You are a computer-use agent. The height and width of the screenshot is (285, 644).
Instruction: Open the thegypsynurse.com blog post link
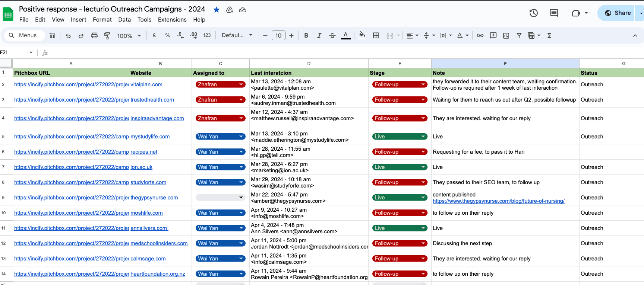coord(499,201)
